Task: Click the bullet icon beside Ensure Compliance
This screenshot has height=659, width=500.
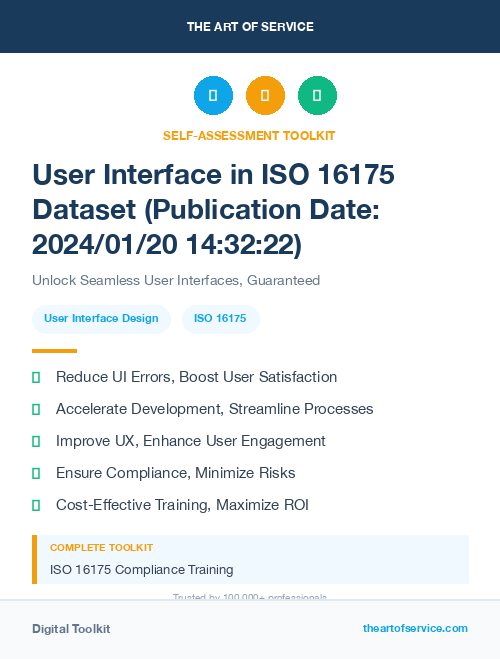Action: (36, 473)
